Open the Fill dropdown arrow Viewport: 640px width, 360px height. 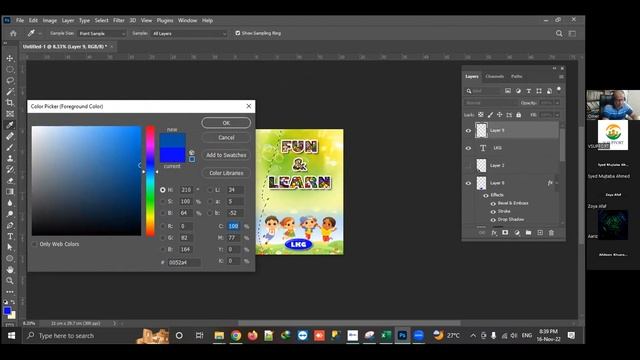pos(557,115)
